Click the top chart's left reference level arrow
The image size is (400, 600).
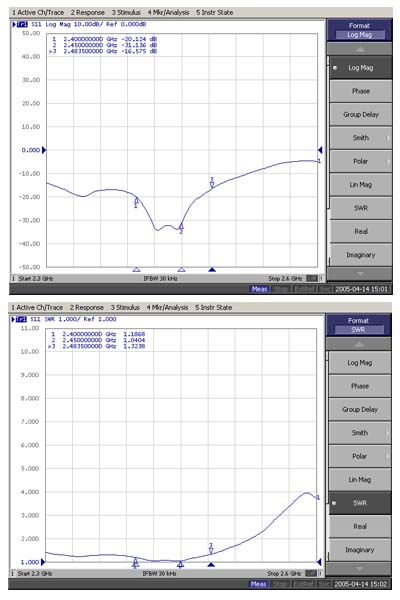pyautogui.click(x=44, y=150)
